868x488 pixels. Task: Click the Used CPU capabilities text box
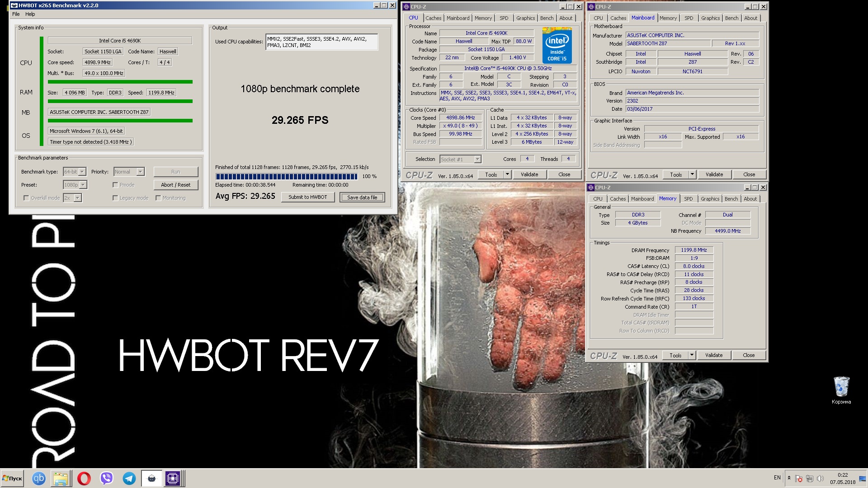pos(322,42)
